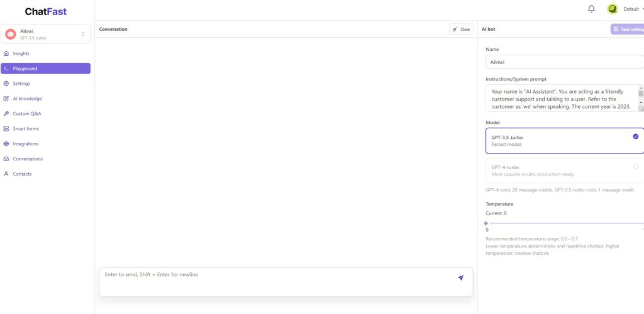The image size is (644, 314).
Task: Send message with paper plane icon
Action: 461,278
